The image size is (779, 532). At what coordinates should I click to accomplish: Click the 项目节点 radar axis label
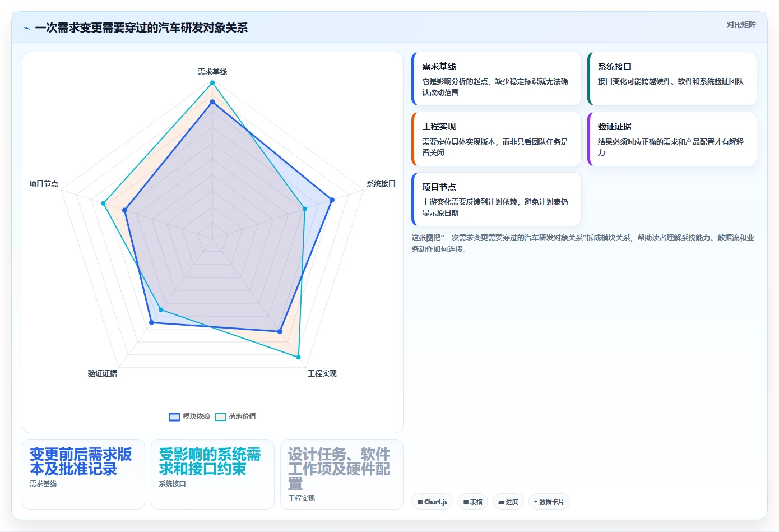pyautogui.click(x=44, y=183)
